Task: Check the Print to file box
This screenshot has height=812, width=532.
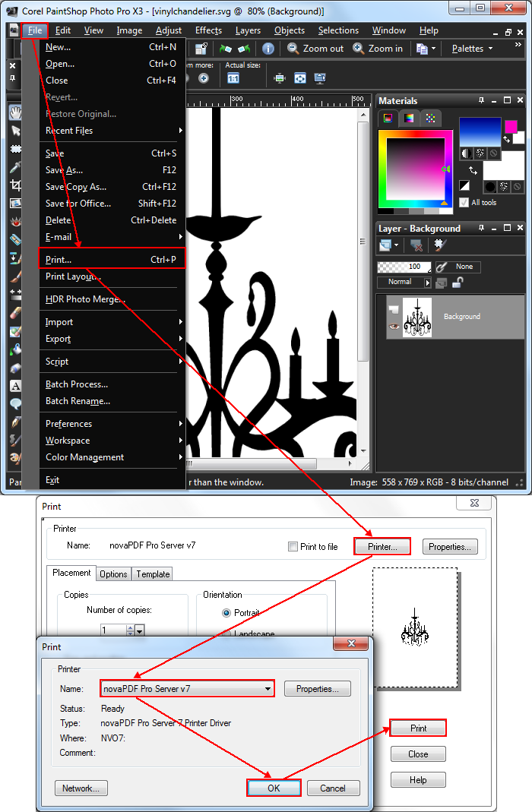Action: coord(293,547)
